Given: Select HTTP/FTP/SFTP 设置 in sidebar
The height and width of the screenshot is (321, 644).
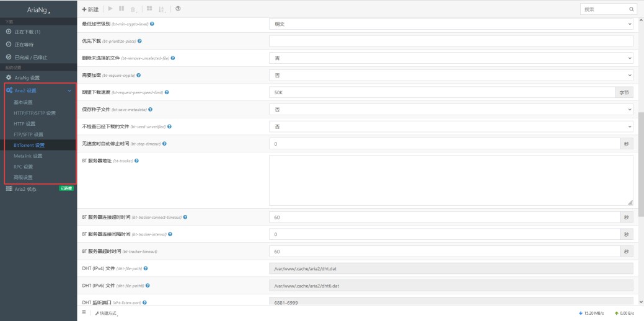Looking at the screenshot, I should 35,113.
